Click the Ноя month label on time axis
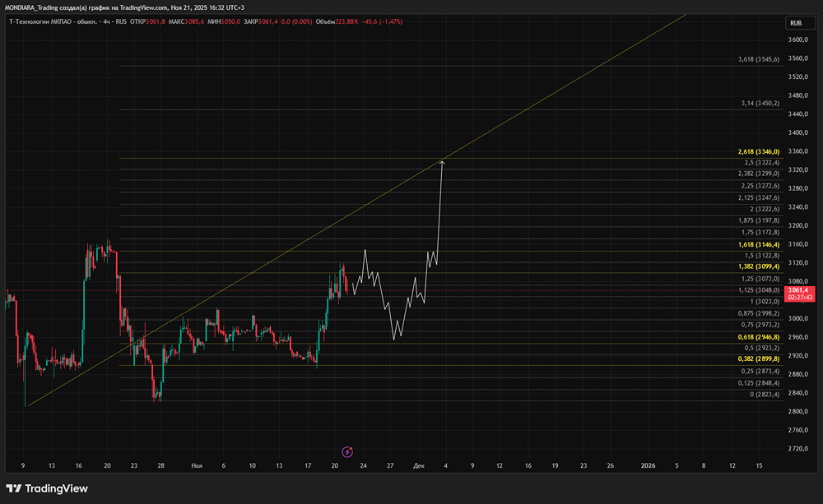 [197, 465]
